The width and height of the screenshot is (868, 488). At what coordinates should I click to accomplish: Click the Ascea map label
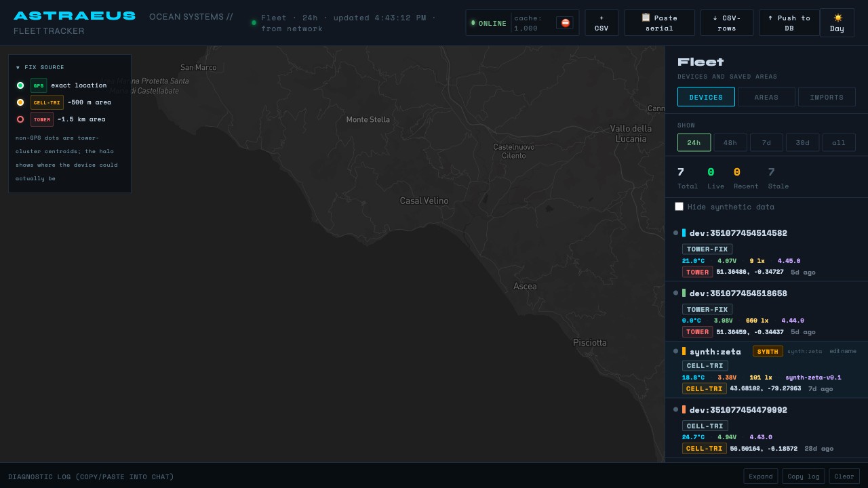pos(525,286)
